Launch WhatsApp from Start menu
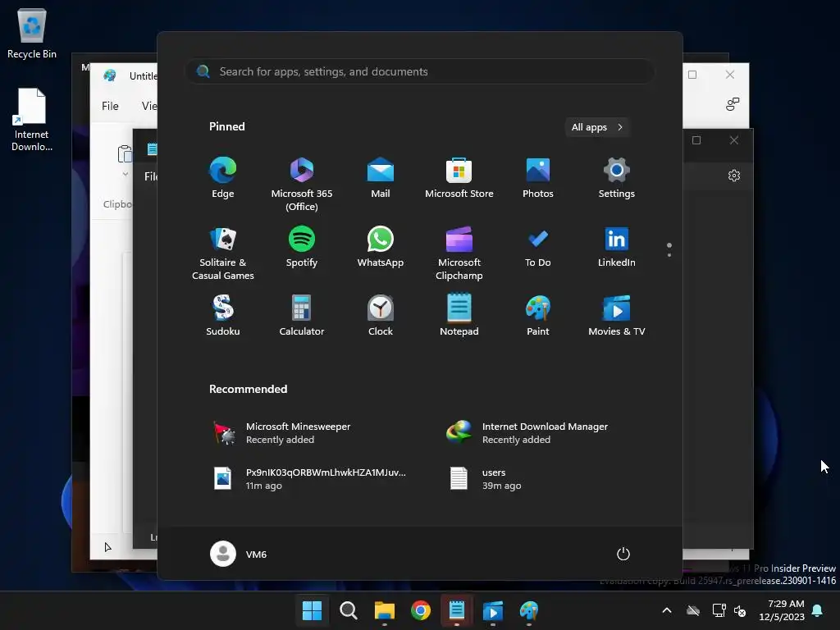 click(x=381, y=247)
